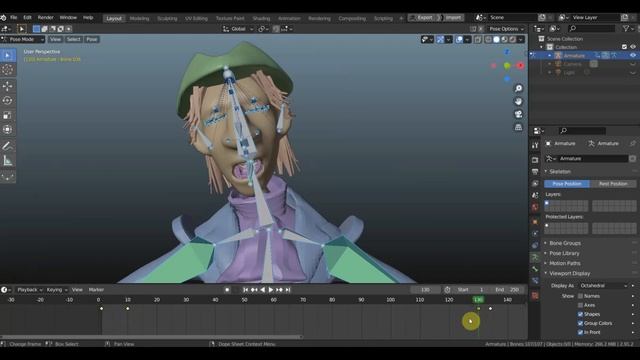Open the timeline Playback dropdown
This screenshot has width=640, height=360.
tap(29, 290)
